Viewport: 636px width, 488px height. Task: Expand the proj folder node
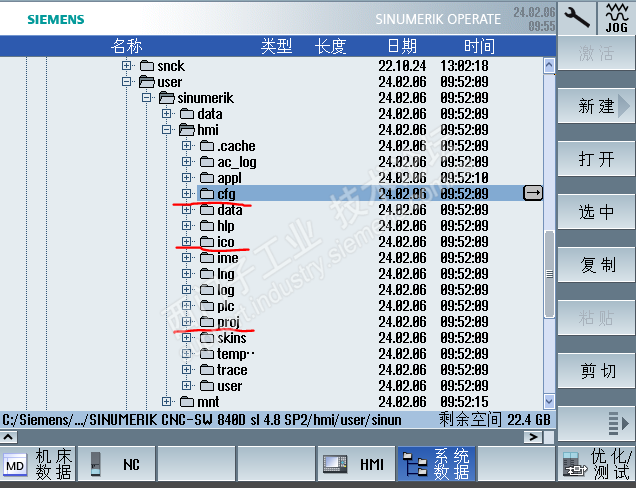point(187,322)
